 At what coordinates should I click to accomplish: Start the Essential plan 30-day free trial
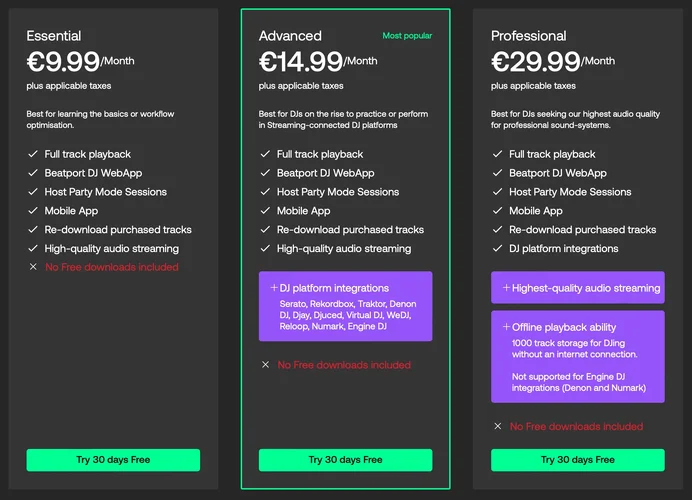pyautogui.click(x=113, y=460)
